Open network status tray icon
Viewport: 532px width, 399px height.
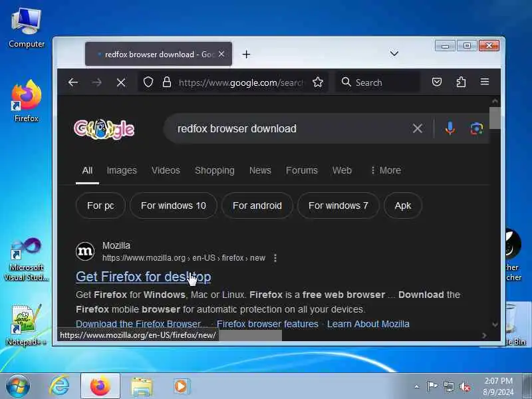tap(448, 386)
